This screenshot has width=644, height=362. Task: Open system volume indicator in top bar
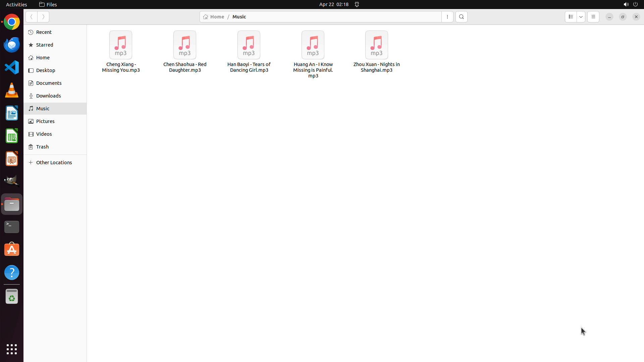point(626,4)
